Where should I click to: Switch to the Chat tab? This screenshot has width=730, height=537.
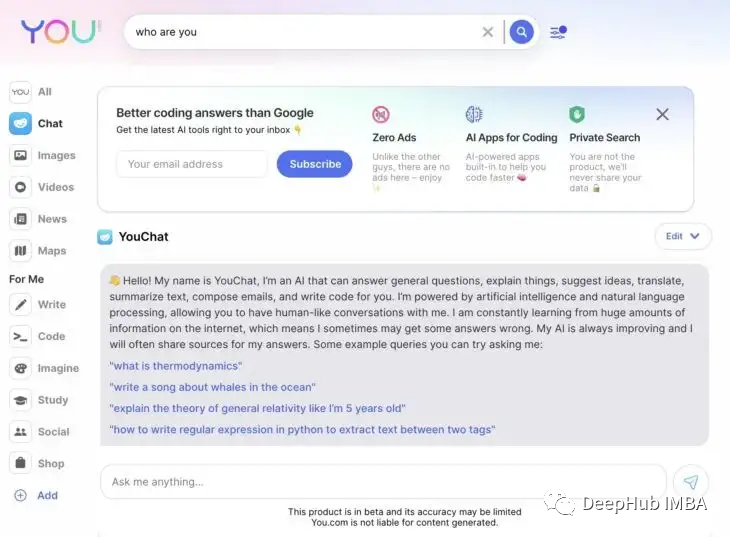[36, 123]
